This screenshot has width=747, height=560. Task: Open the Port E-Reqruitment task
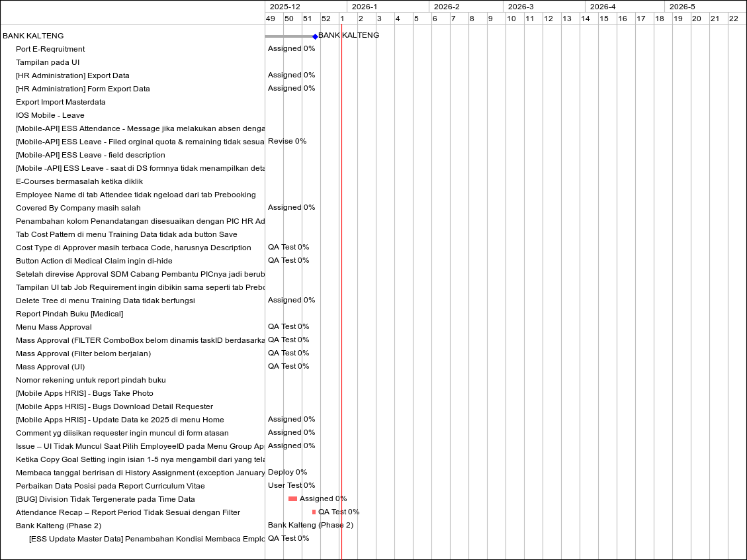50,49
